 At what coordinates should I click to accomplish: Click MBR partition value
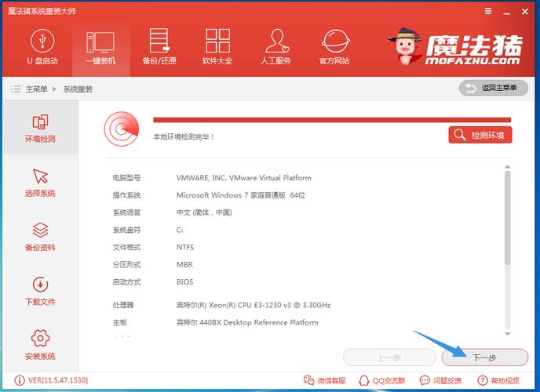pos(184,265)
